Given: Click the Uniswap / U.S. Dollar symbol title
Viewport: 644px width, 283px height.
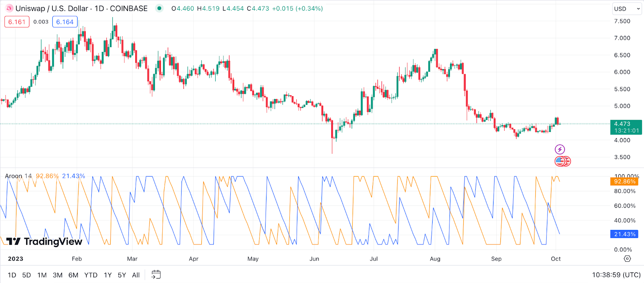Looking at the screenshot, I should (81, 8).
